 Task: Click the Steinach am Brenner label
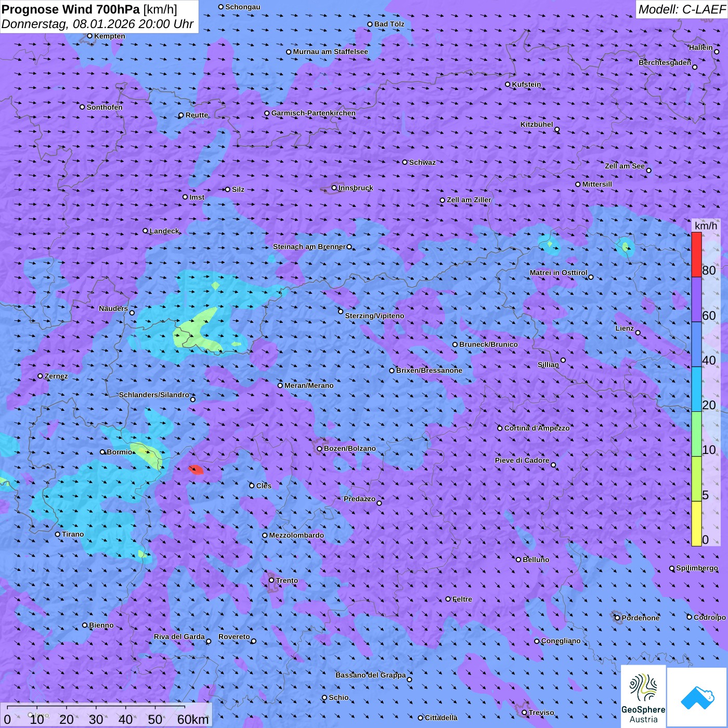pos(309,246)
